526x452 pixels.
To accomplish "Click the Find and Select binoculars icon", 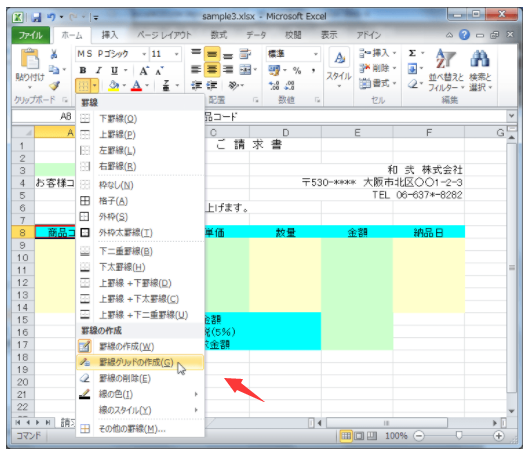I will 480,59.
